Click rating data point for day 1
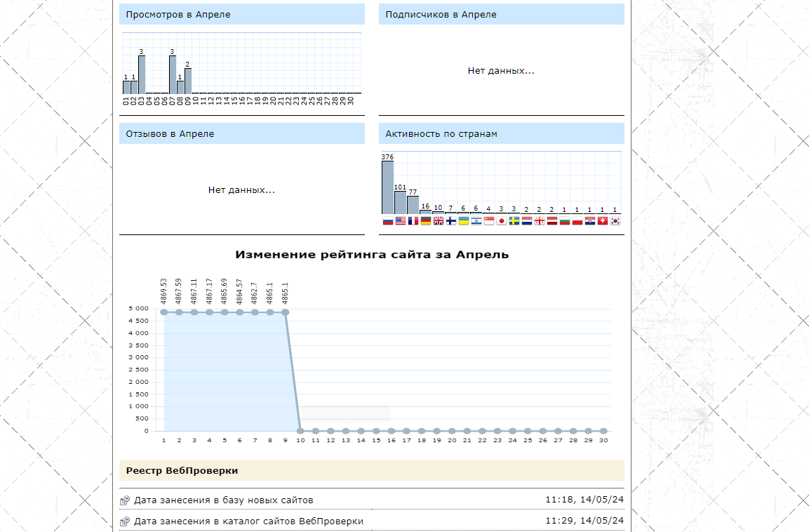Image resolution: width=809 pixels, height=532 pixels. point(164,312)
